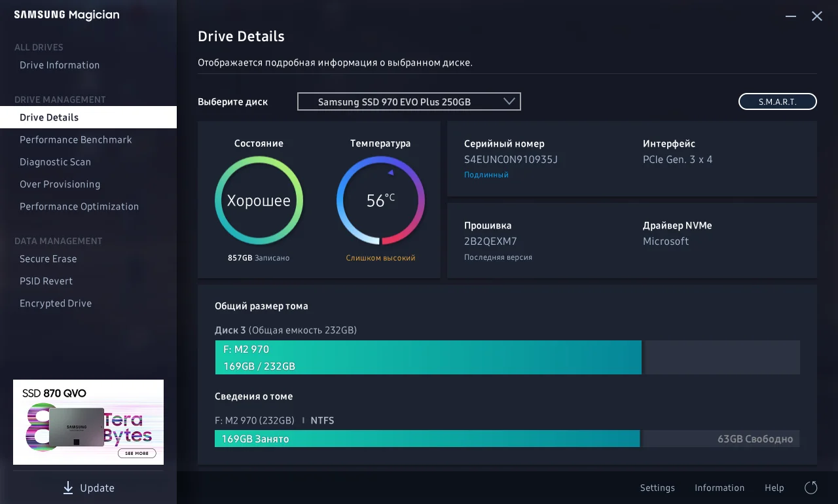Open S.M.A.R.T. details
The image size is (838, 504).
(777, 101)
